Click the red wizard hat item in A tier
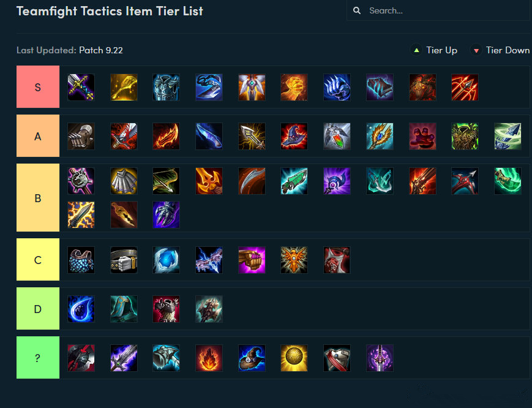The image size is (532, 408). [293, 136]
